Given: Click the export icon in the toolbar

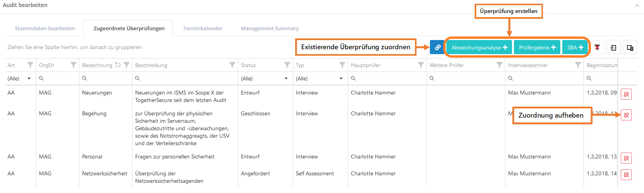Looking at the screenshot, I should tap(613, 48).
